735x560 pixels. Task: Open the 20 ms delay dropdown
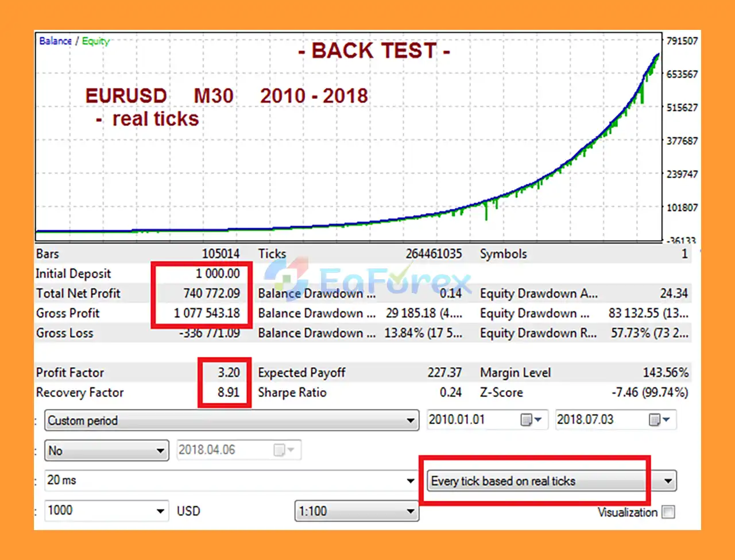coord(411,481)
